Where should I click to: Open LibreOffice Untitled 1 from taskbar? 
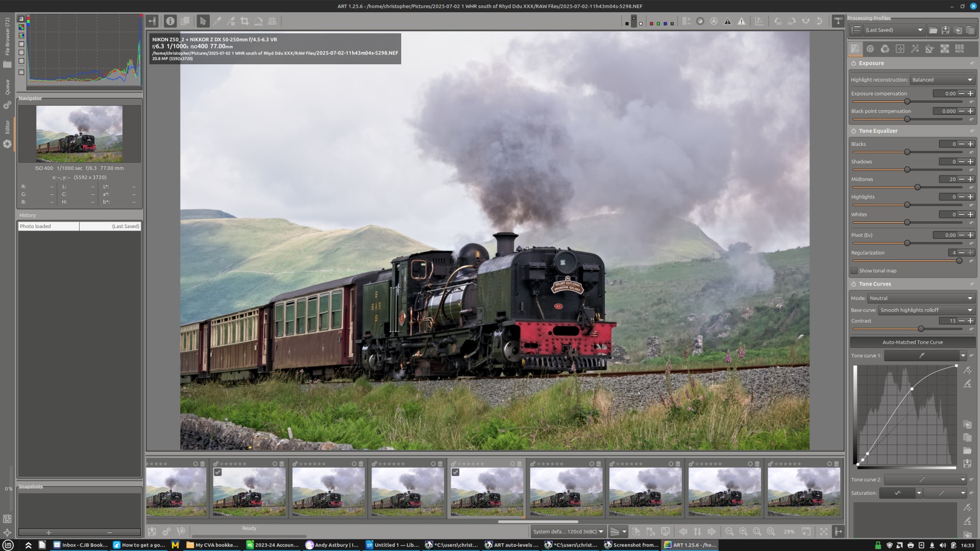tap(392, 545)
